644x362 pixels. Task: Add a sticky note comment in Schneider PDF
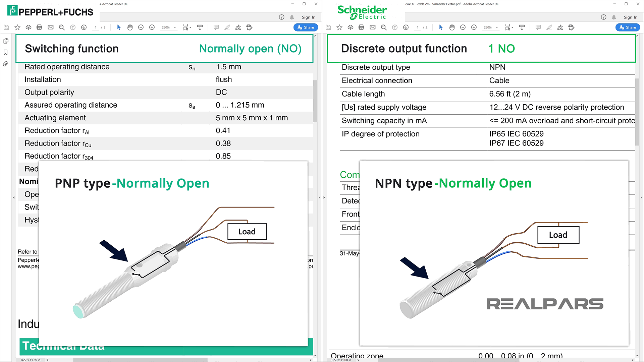pyautogui.click(x=538, y=27)
